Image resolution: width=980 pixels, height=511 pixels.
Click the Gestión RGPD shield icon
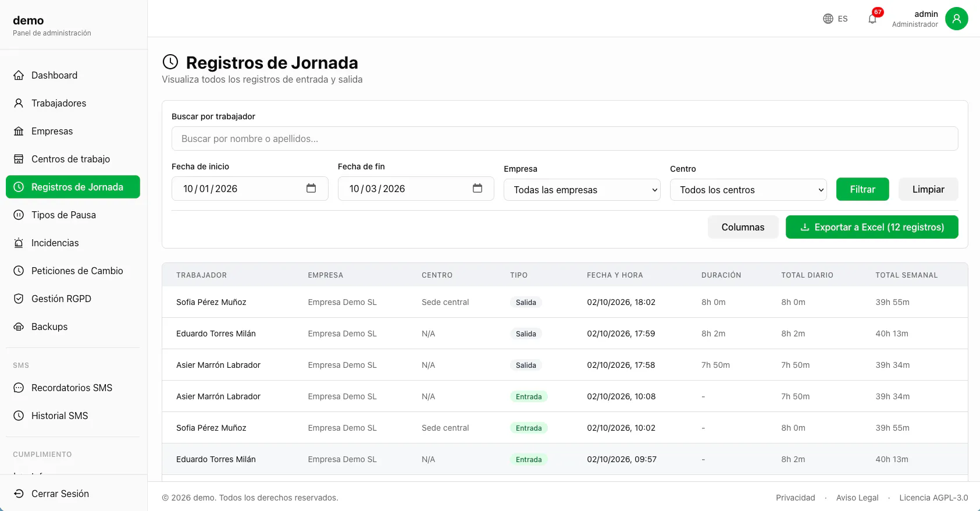click(x=19, y=299)
